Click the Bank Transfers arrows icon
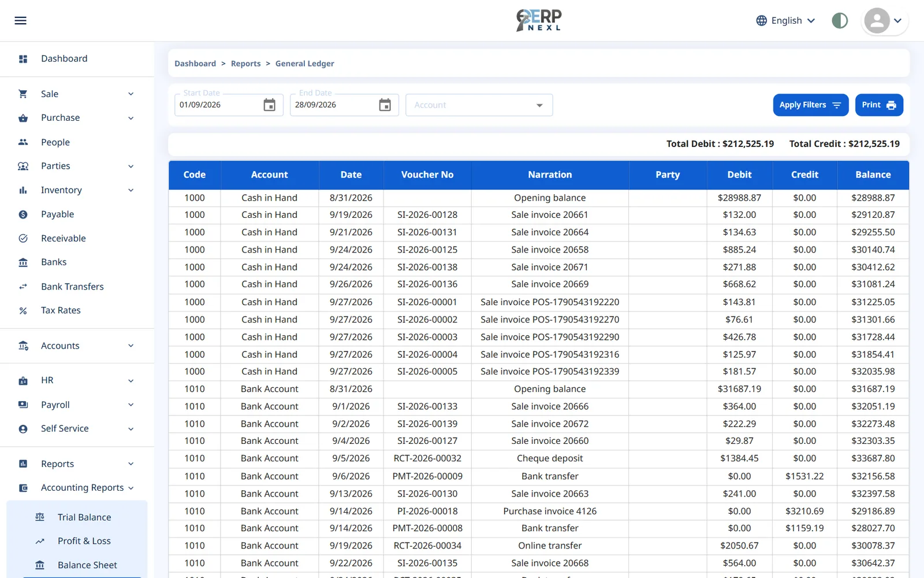The image size is (924, 578). [x=23, y=287]
